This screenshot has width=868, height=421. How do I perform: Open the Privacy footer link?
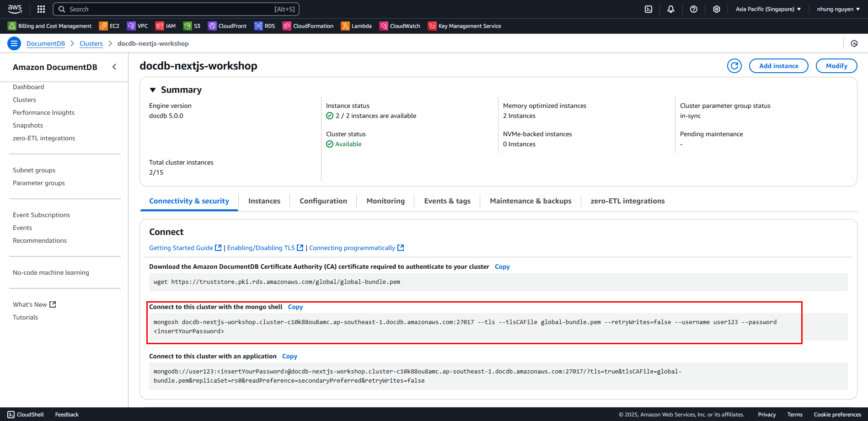(767, 415)
